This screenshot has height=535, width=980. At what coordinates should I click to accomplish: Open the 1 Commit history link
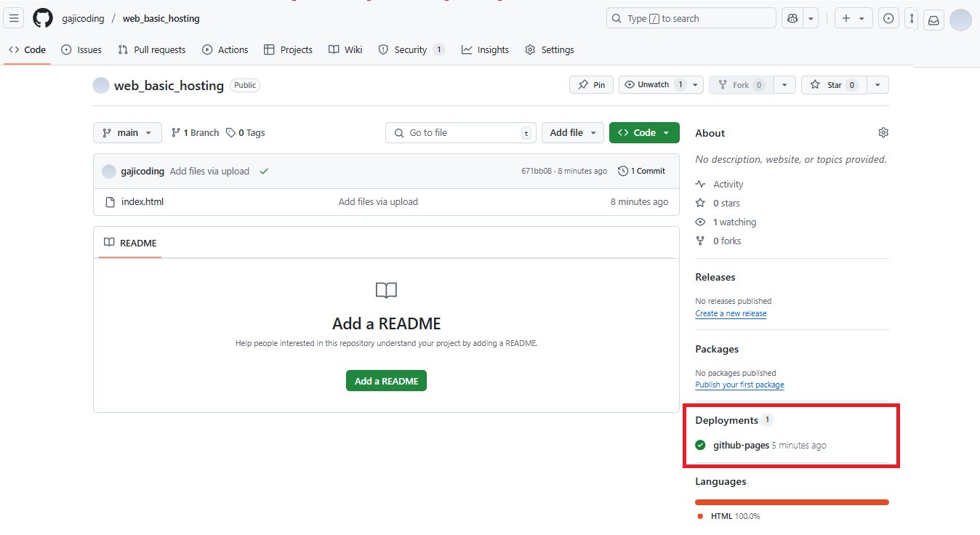(641, 172)
